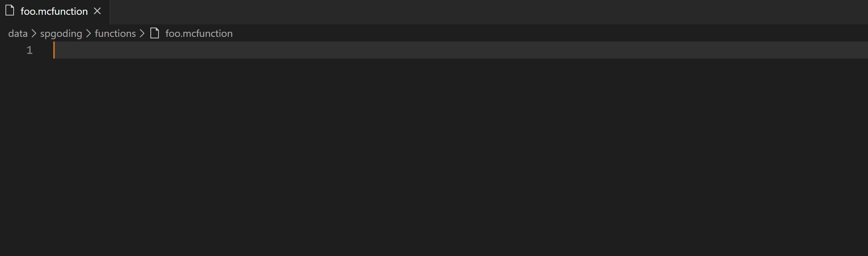Open the data breadcrumb segment
Screen dimensions: 868x256
(18, 33)
